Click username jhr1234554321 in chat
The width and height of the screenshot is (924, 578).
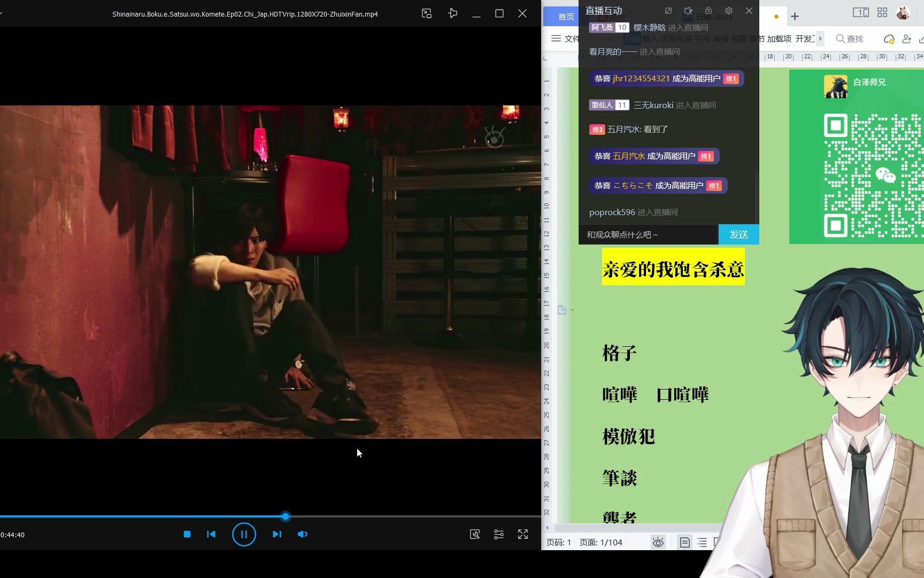click(x=641, y=79)
